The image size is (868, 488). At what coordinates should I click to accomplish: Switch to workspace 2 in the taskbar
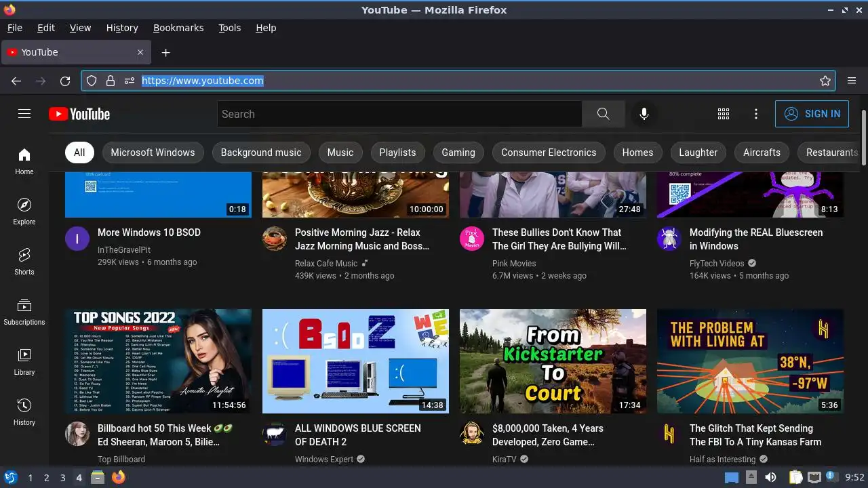pos(46,478)
